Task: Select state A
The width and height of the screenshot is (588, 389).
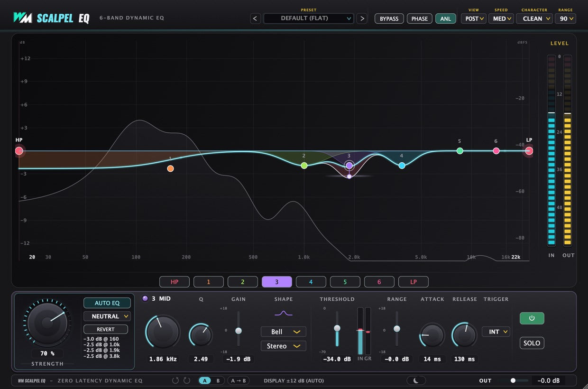Action: pyautogui.click(x=205, y=380)
